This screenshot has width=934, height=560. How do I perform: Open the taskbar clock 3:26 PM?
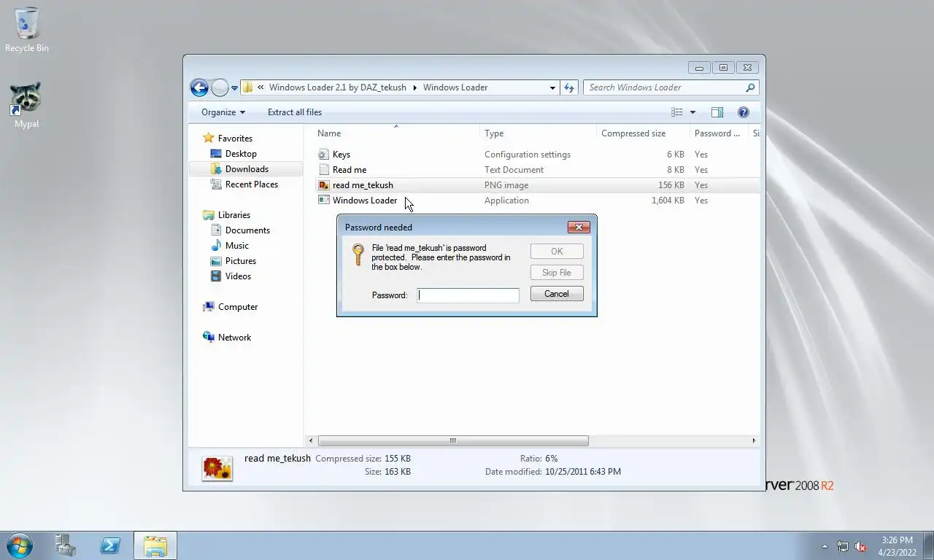(897, 546)
